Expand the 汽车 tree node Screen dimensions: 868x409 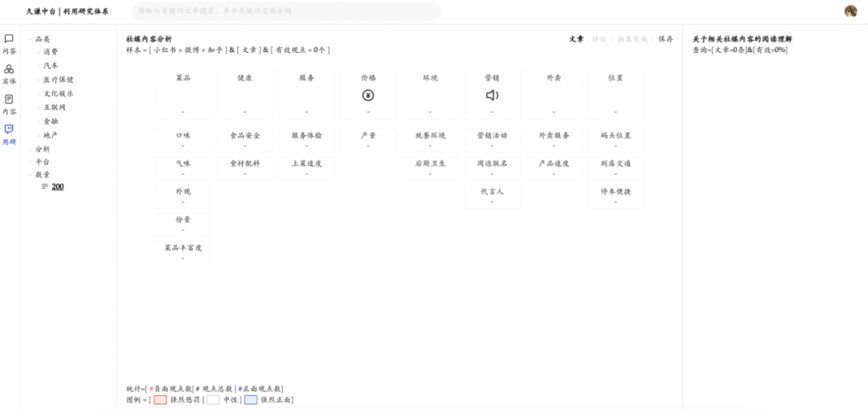click(39, 66)
